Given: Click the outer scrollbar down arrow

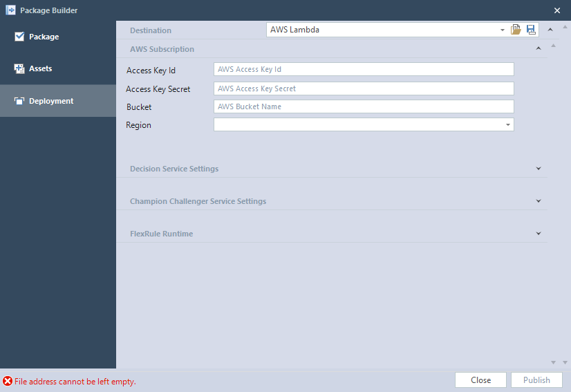Looking at the screenshot, I should pos(565,362).
